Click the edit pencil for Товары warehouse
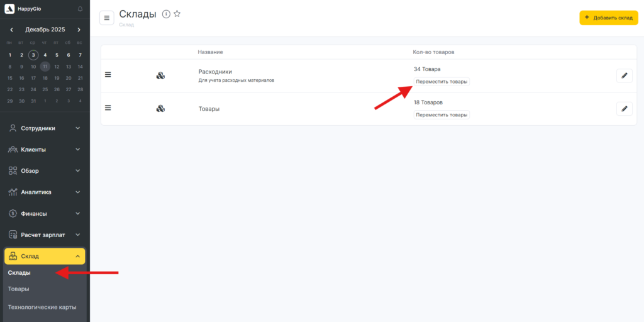This screenshot has width=644, height=322. point(624,108)
